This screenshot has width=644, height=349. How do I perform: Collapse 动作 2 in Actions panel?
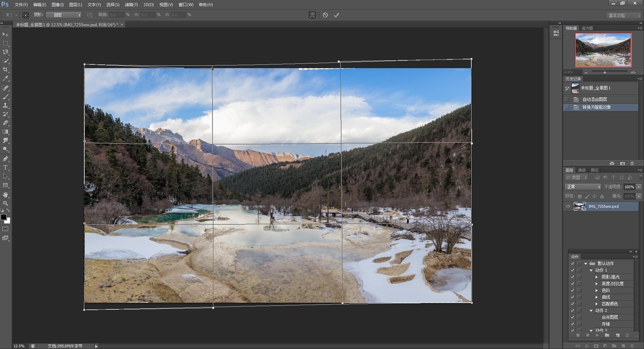[591, 310]
